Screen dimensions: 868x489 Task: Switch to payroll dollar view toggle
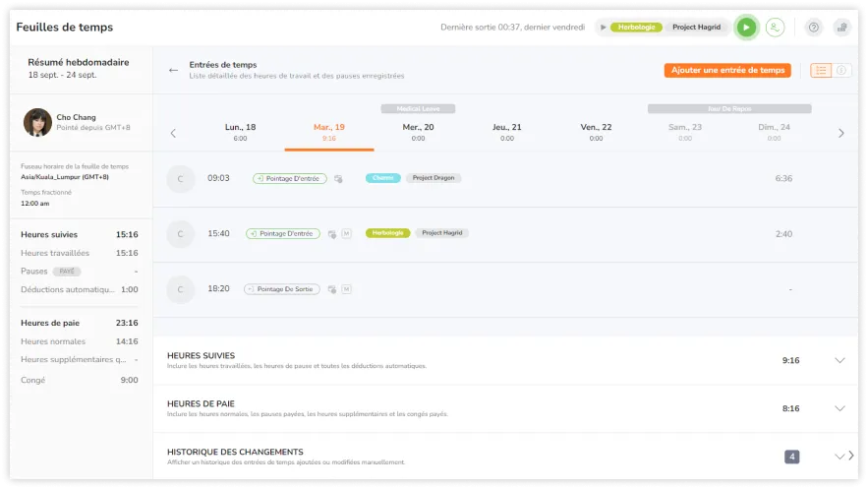click(840, 70)
